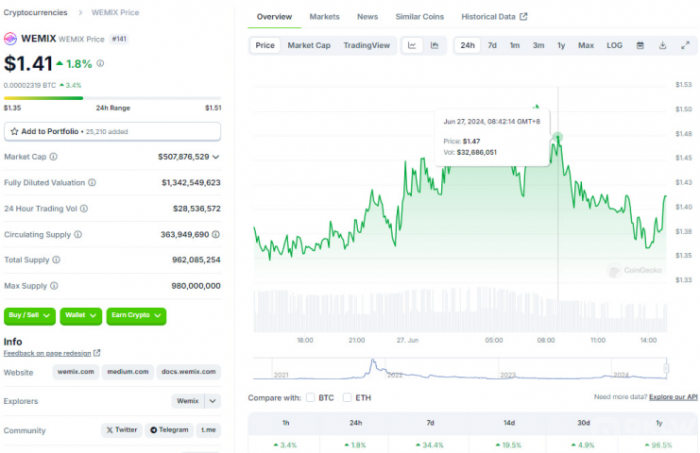Click the #141 rank badge
The image size is (700, 453).
pyautogui.click(x=119, y=39)
